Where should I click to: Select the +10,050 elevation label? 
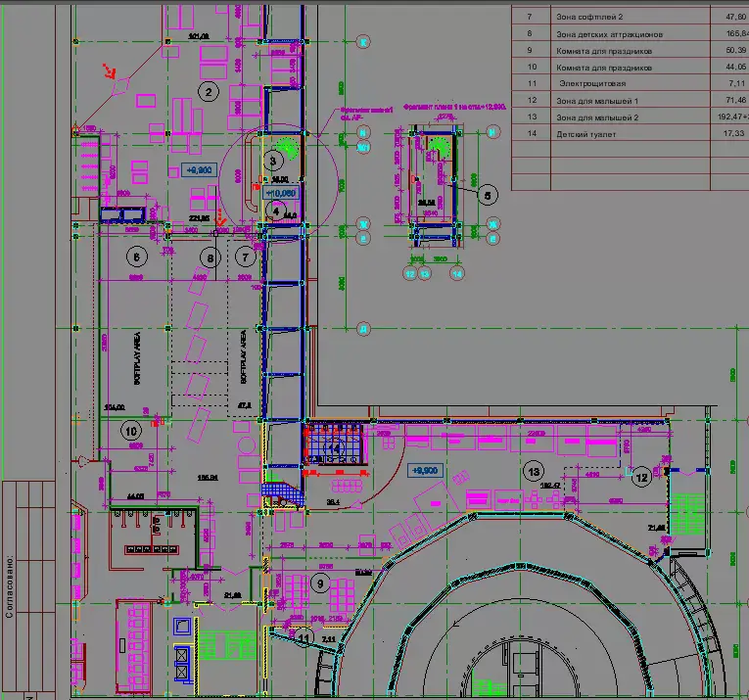pos(281,194)
